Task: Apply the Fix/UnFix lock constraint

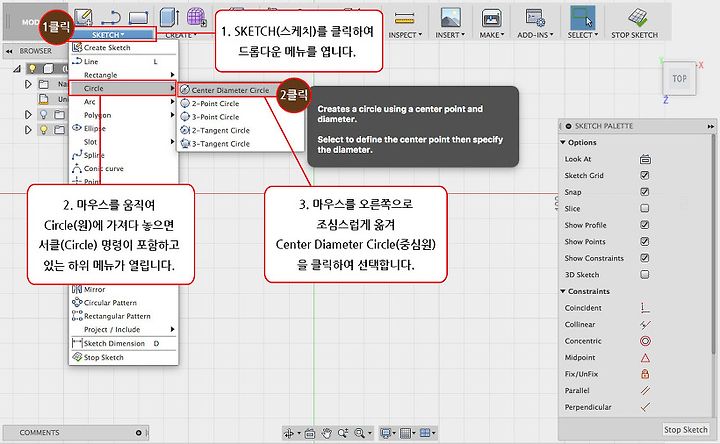Action: coord(645,374)
